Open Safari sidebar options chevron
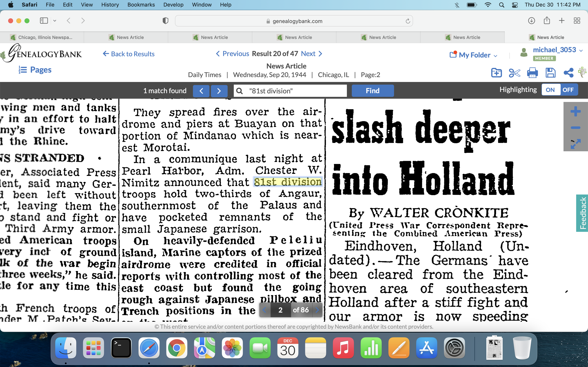 [55, 21]
